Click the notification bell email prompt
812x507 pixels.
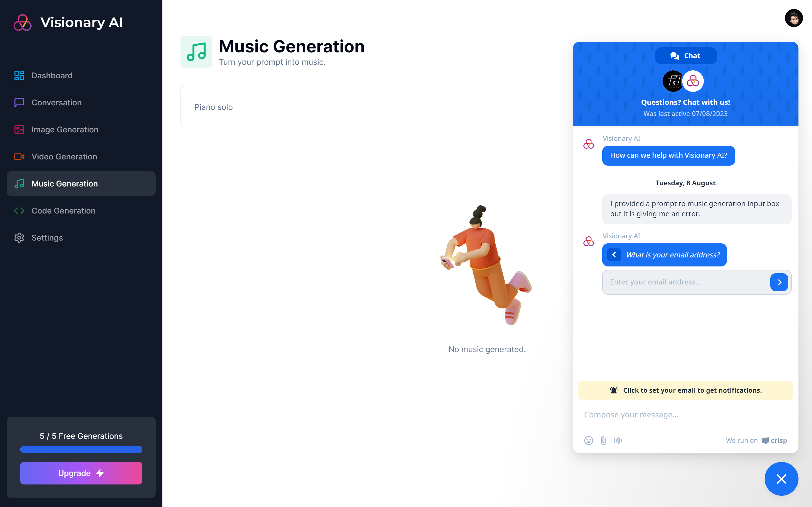pyautogui.click(x=685, y=390)
